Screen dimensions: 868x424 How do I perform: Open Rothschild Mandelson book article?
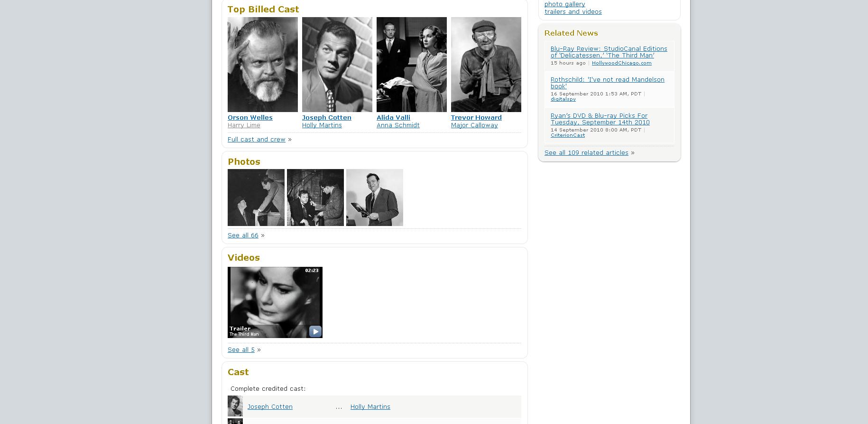608,83
